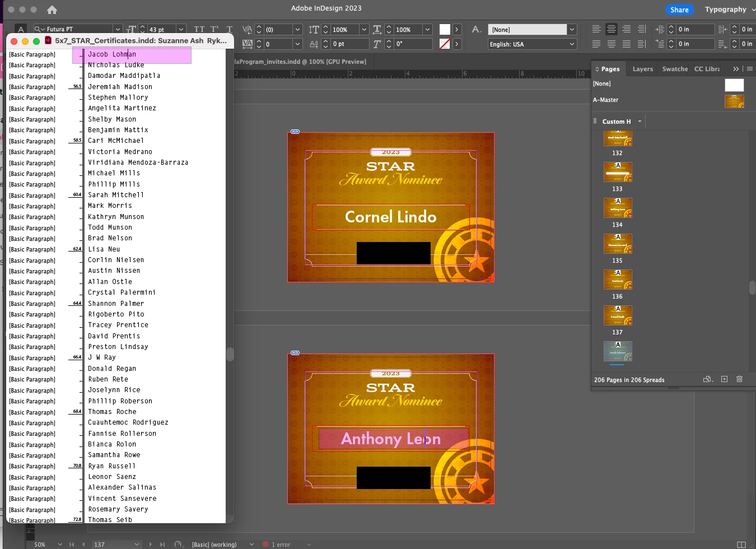The height and width of the screenshot is (549, 756).
Task: Select the A-Master page row
Action: [668, 100]
